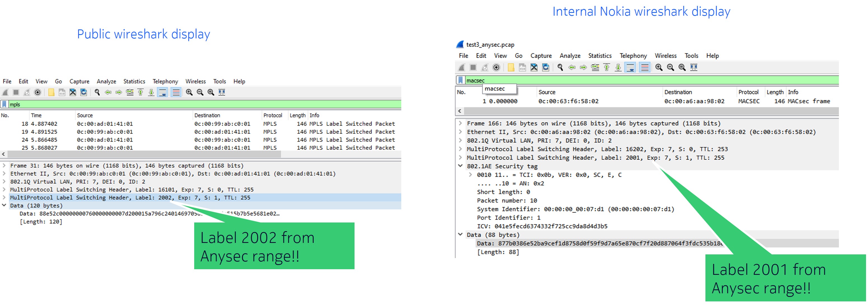
Task: Sort by Protocol column, public Wireshark
Action: pyautogui.click(x=273, y=116)
